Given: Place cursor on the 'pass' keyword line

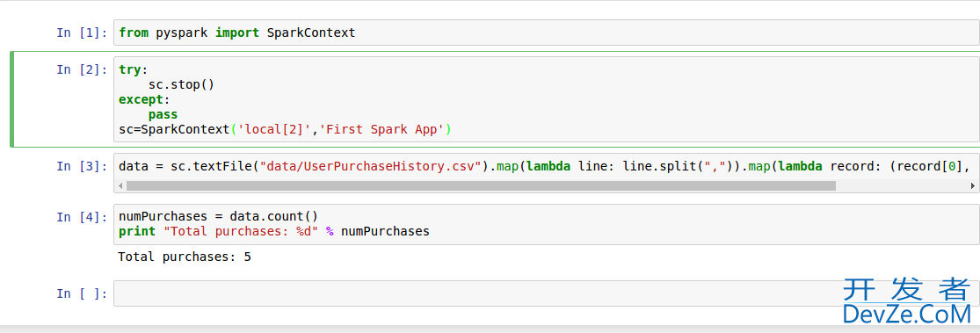Looking at the screenshot, I should tap(163, 115).
